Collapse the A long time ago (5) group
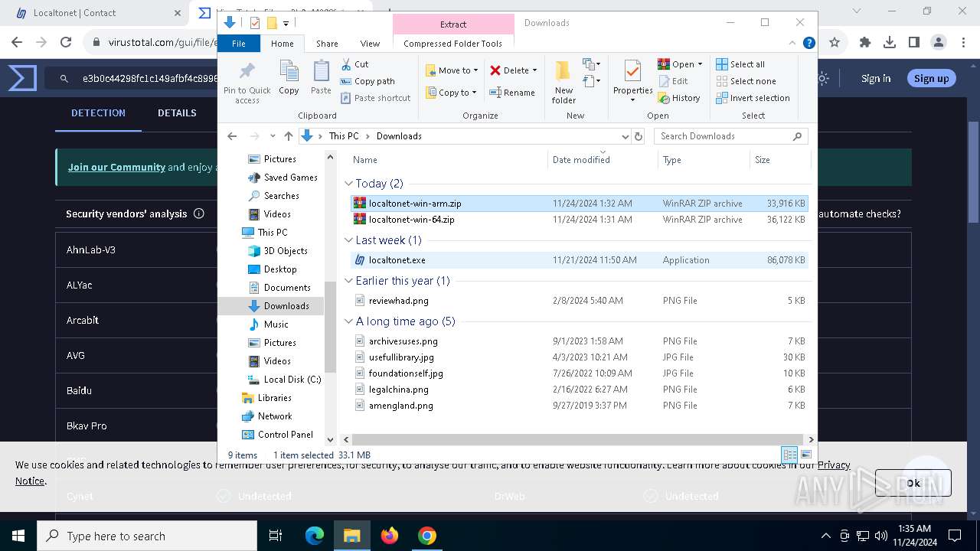This screenshot has height=551, width=980. click(349, 321)
